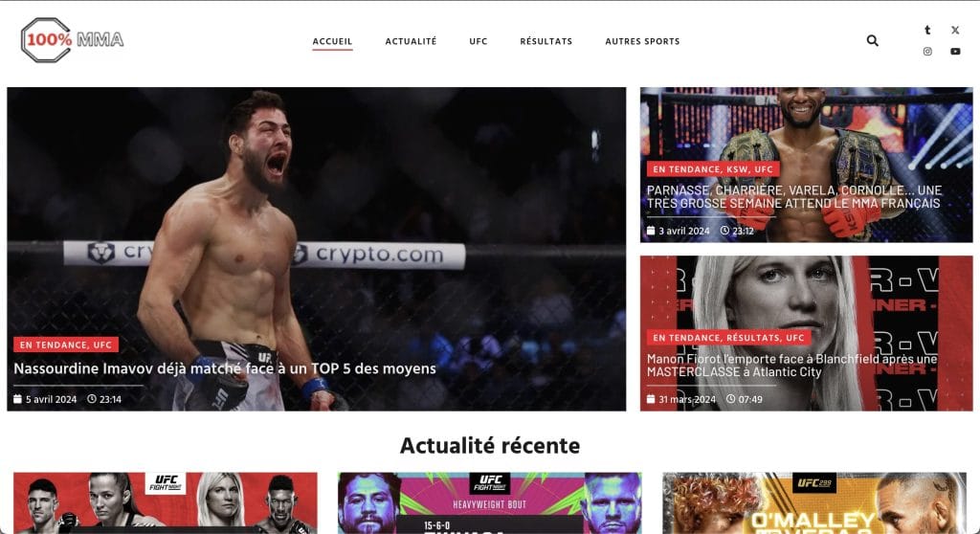
Task: Click EN TENDANCE, KSW, UFC category tag
Action: 713,169
